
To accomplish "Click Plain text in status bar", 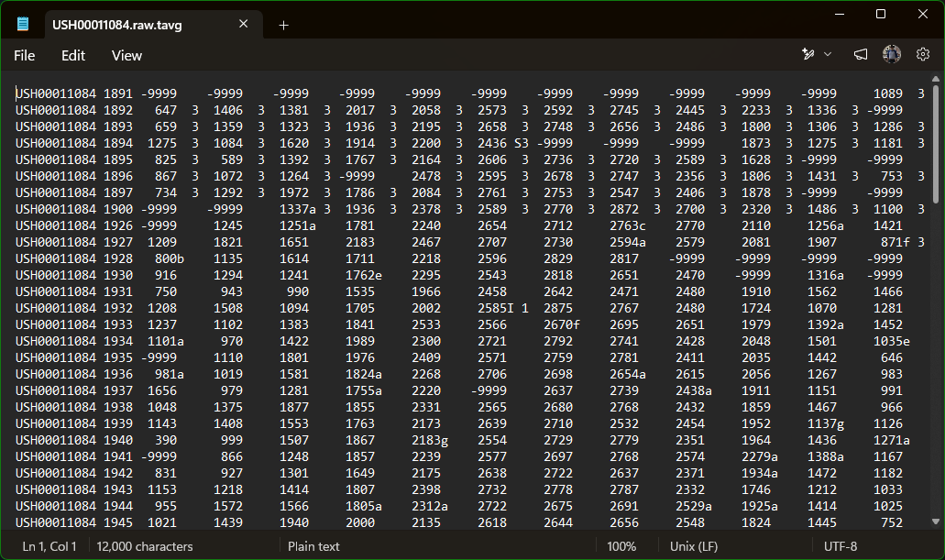I will [313, 546].
